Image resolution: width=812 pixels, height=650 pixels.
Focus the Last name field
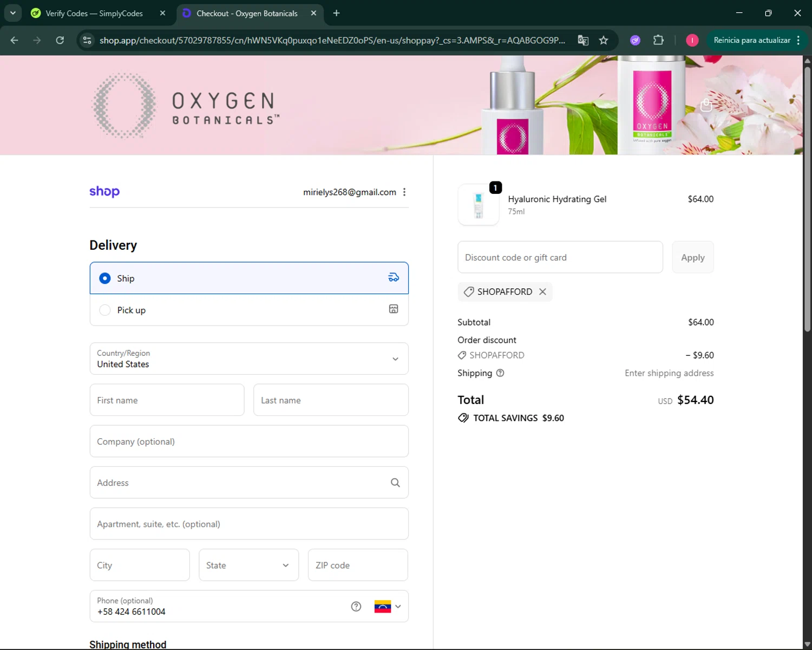point(331,400)
